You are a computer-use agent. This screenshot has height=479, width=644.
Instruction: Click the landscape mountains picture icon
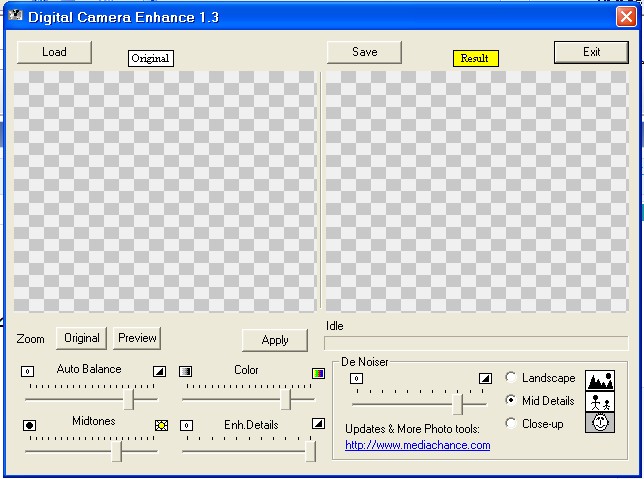[x=600, y=380]
